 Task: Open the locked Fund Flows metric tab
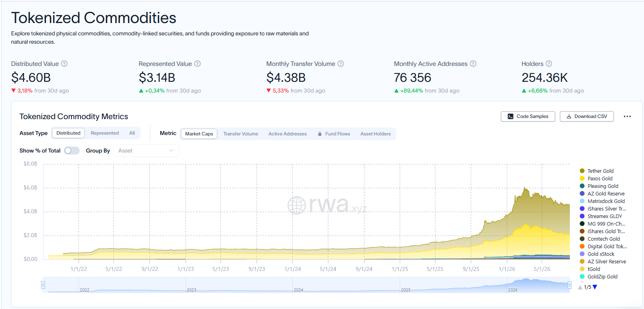[334, 134]
